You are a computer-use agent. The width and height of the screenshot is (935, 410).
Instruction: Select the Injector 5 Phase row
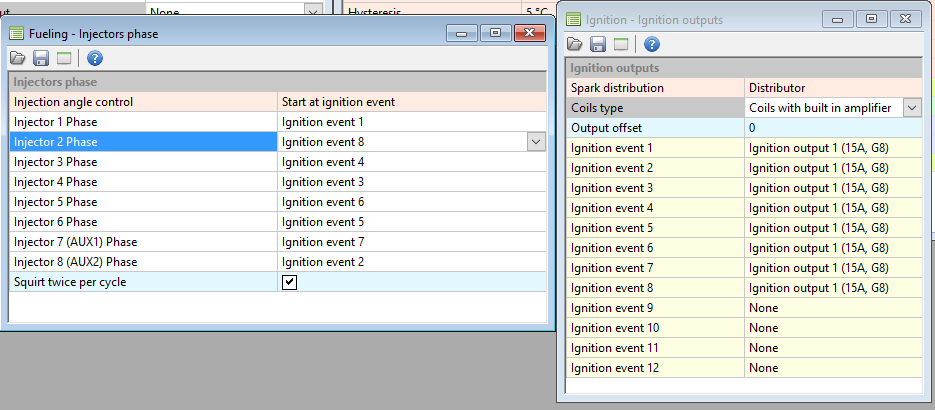point(142,202)
